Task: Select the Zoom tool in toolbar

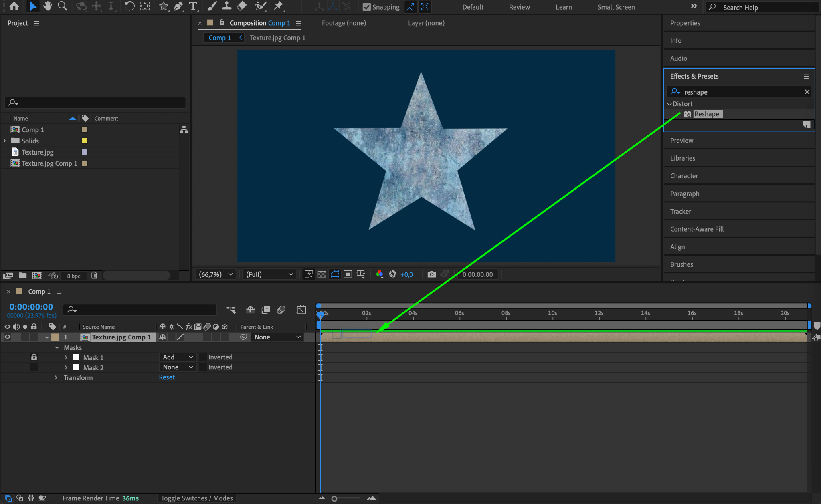Action: point(62,6)
